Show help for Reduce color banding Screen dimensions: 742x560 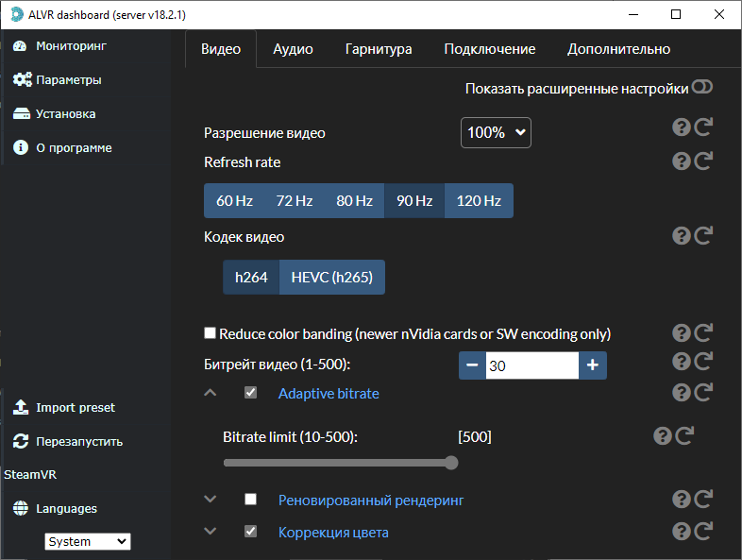(682, 333)
